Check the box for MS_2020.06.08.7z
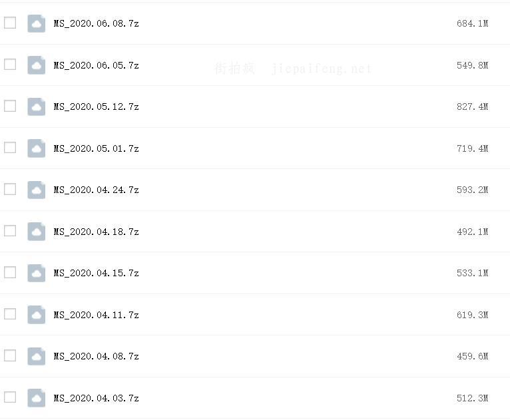Image resolution: width=510 pixels, height=420 pixels. click(10, 23)
